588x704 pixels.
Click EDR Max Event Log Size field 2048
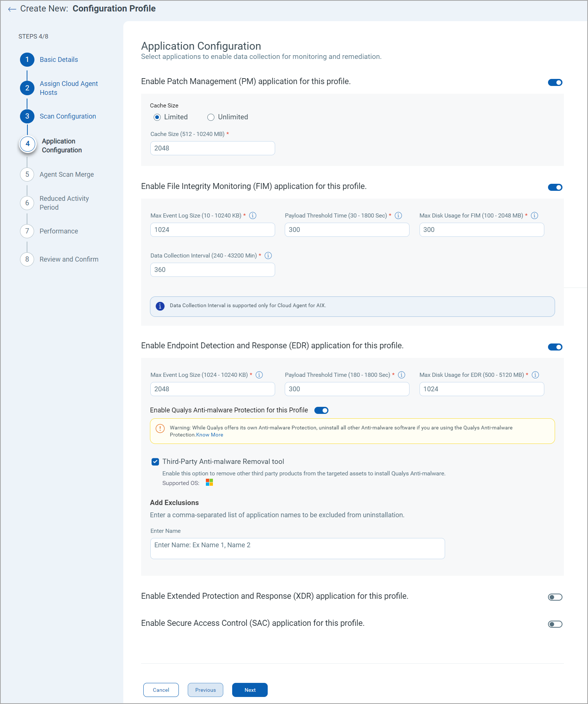pyautogui.click(x=213, y=389)
